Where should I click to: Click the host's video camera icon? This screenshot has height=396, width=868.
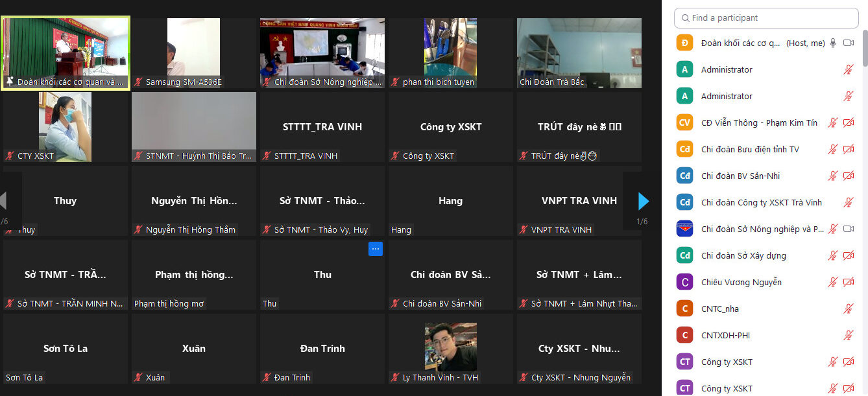(848, 43)
